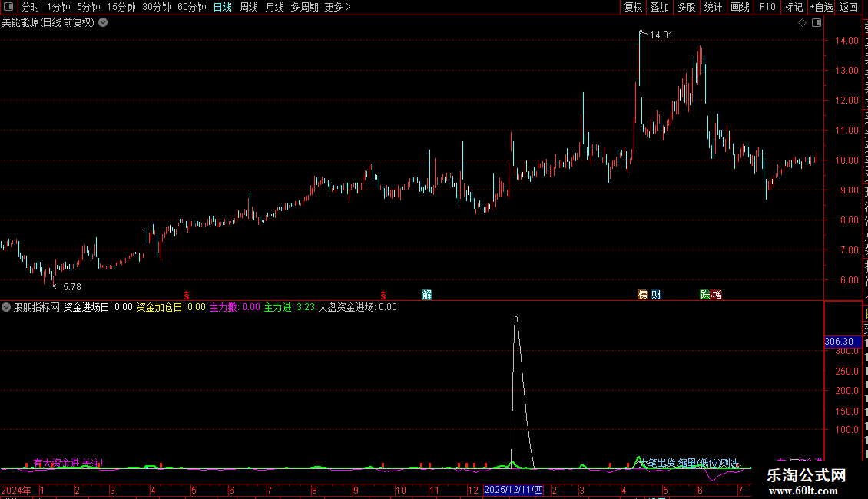
Task: Click the 大笔出货 signal text on indicator
Action: point(657,463)
